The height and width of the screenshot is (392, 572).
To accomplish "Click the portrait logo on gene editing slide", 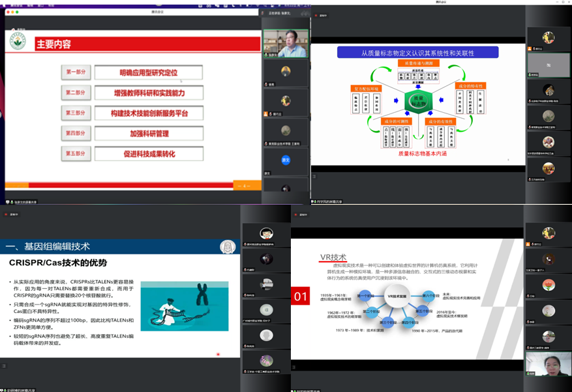I will [228, 247].
